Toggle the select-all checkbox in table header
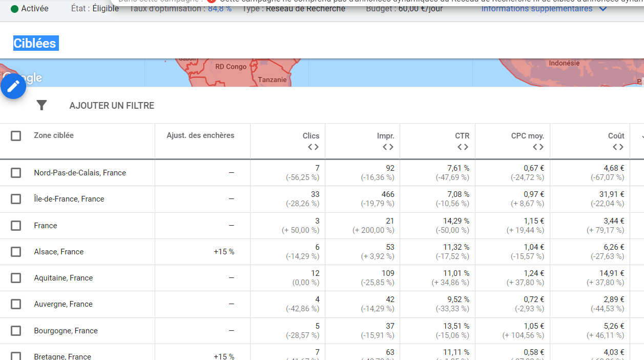 pos(15,136)
